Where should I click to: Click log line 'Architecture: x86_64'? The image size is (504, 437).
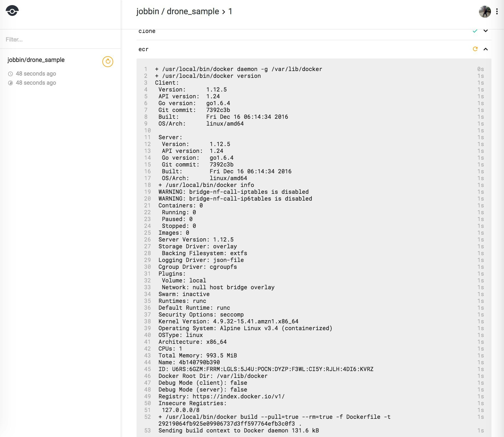[193, 342]
